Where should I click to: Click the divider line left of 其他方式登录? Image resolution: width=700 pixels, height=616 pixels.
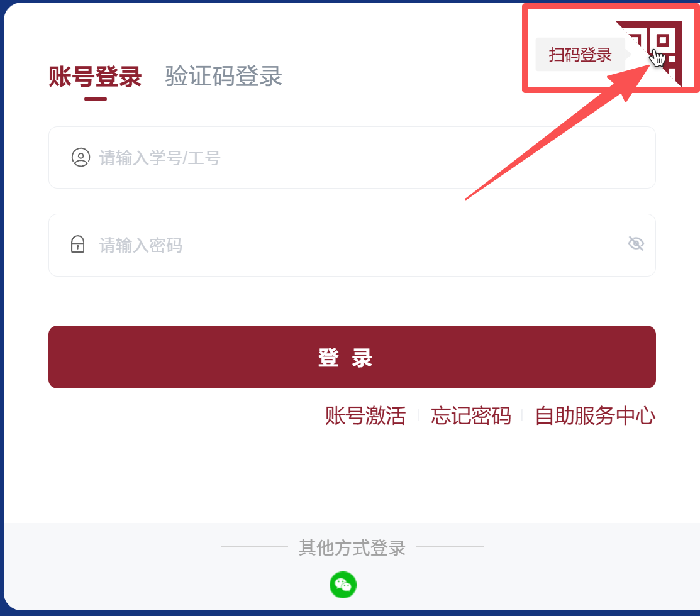coord(254,546)
